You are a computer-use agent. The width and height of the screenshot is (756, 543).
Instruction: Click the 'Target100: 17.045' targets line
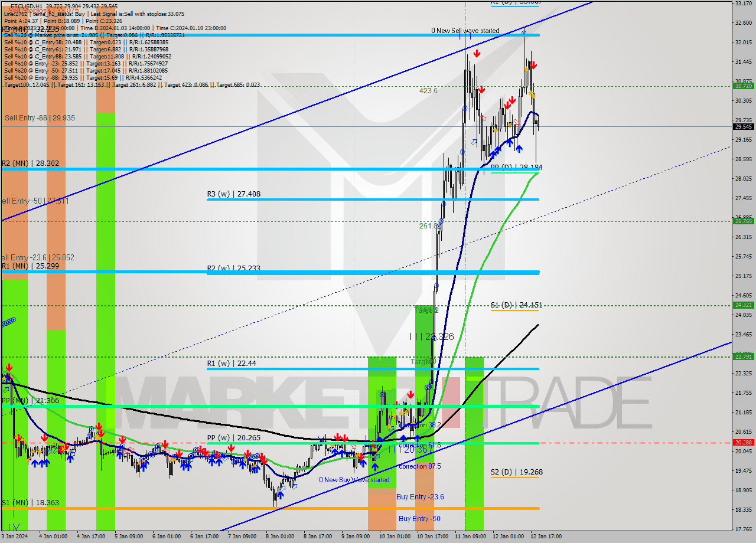(x=132, y=85)
